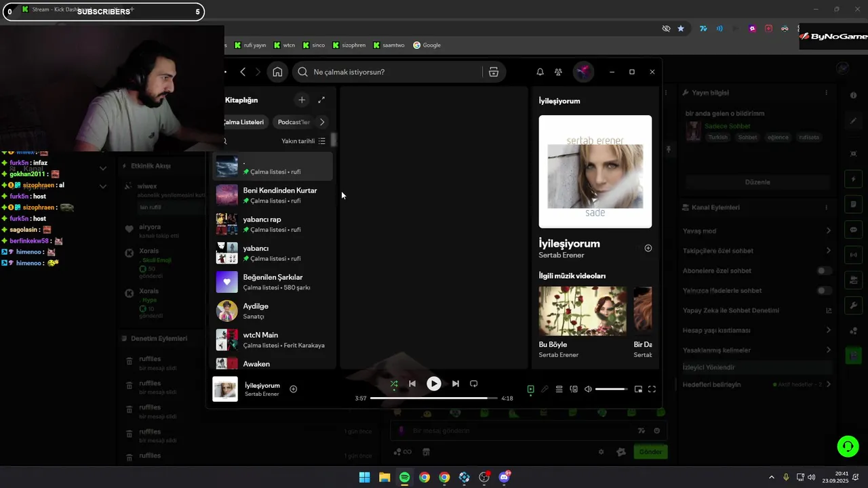The width and height of the screenshot is (868, 488).
Task: Toggle shuffle mode
Action: [x=394, y=384]
